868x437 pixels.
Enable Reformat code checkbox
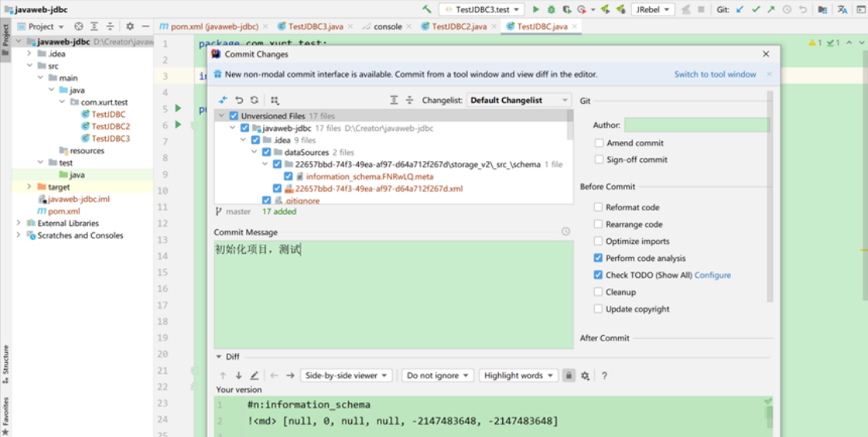click(x=598, y=207)
